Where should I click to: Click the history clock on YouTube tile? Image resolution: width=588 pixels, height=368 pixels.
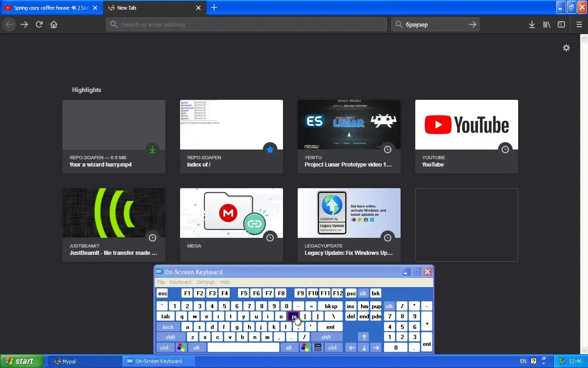pos(505,149)
